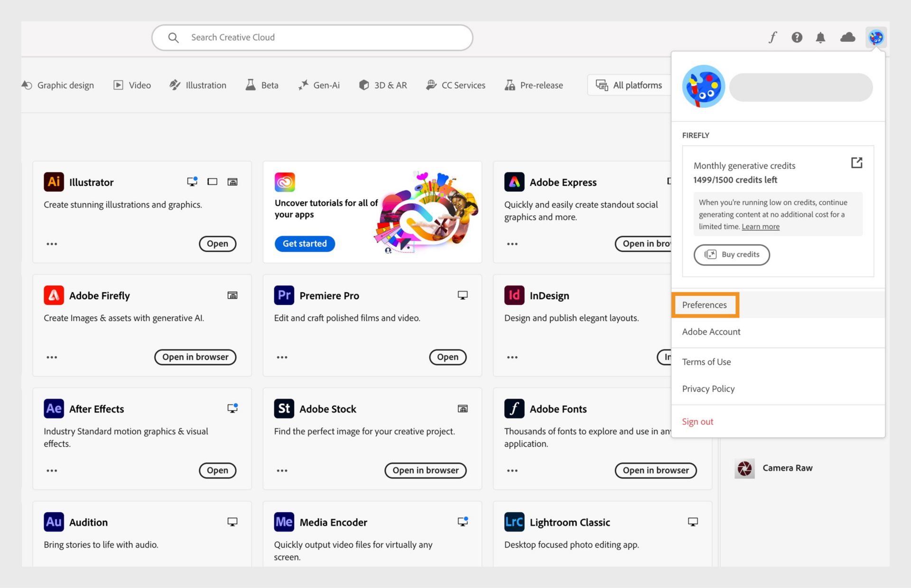Click the Creative Cloud search input field
The height and width of the screenshot is (588, 911).
pyautogui.click(x=312, y=37)
